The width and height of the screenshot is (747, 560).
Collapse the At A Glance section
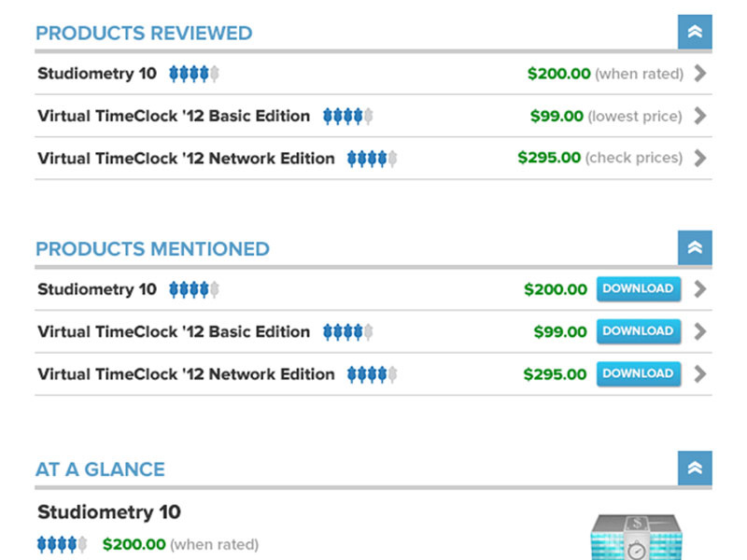(695, 468)
